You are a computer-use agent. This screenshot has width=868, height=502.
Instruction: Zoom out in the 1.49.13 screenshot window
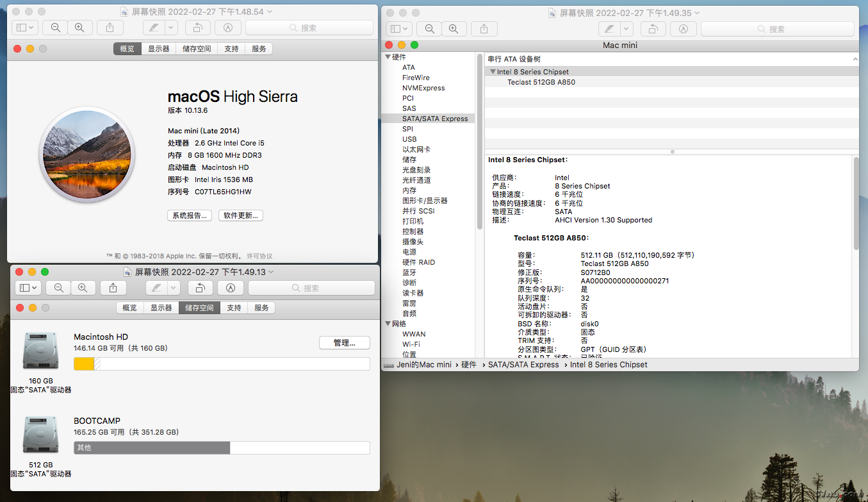[59, 288]
